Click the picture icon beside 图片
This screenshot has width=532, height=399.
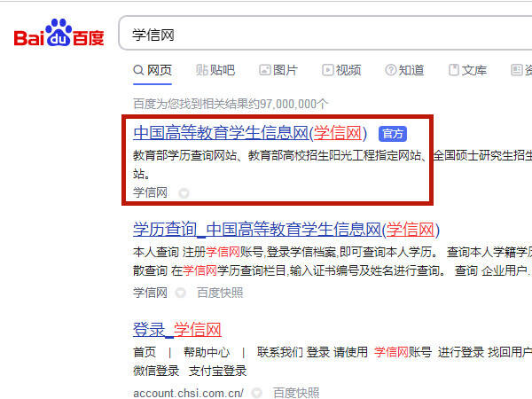tap(264, 70)
